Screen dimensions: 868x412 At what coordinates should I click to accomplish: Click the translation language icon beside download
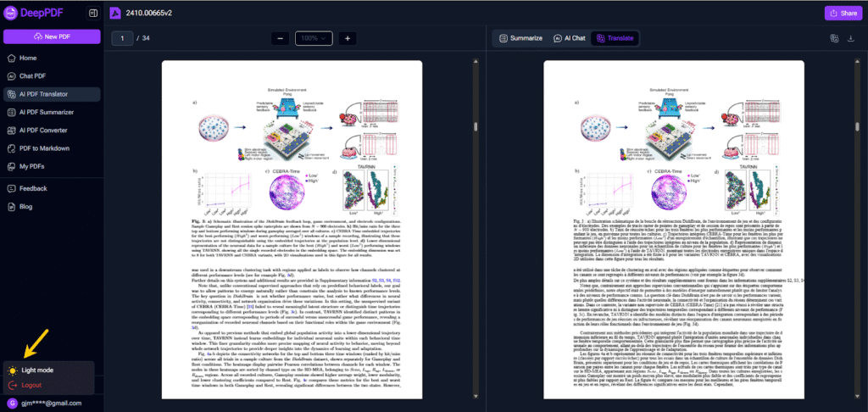pos(833,38)
